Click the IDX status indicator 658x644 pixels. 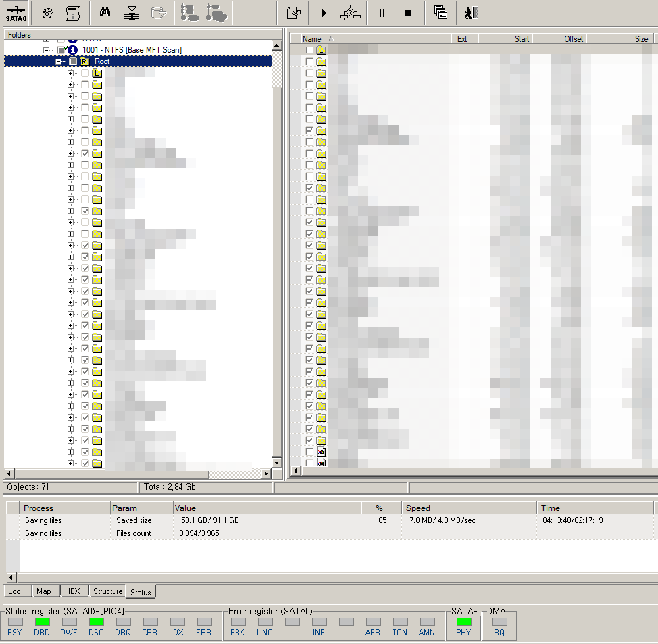pos(178,622)
